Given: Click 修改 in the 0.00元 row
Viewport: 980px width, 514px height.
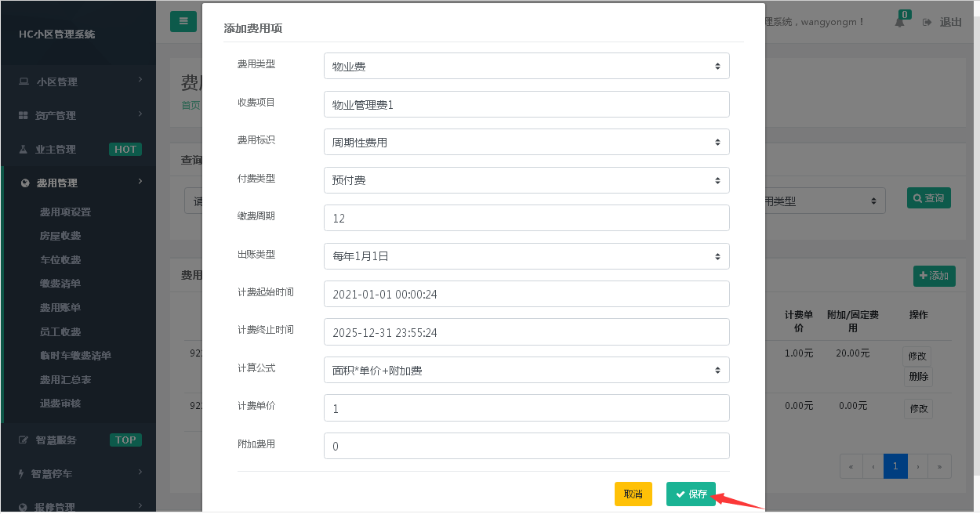Looking at the screenshot, I should tap(917, 408).
